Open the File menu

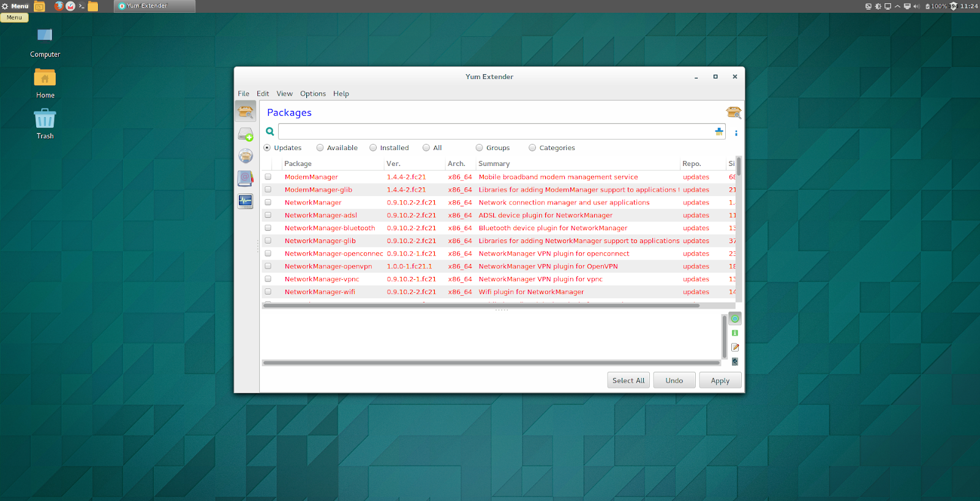pyautogui.click(x=243, y=94)
